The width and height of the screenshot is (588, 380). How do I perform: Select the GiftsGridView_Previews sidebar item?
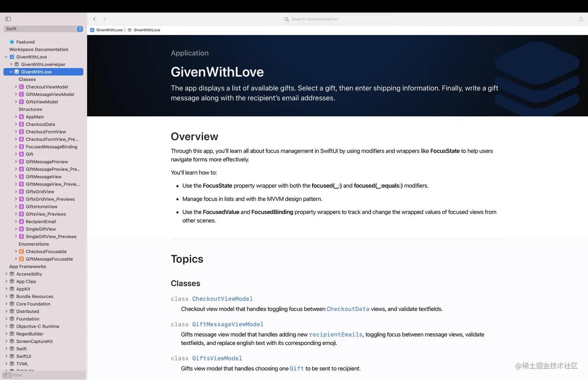pos(50,199)
